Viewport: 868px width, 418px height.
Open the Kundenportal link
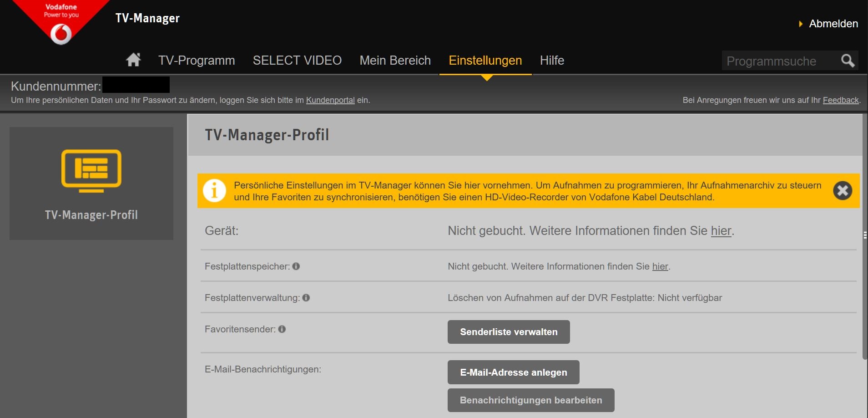(330, 100)
